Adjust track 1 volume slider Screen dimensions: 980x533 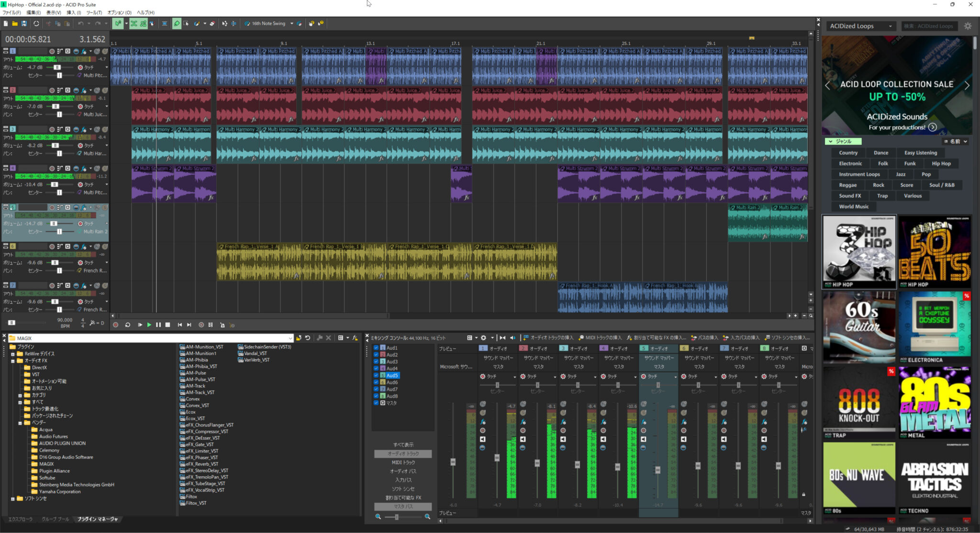[x=56, y=67]
